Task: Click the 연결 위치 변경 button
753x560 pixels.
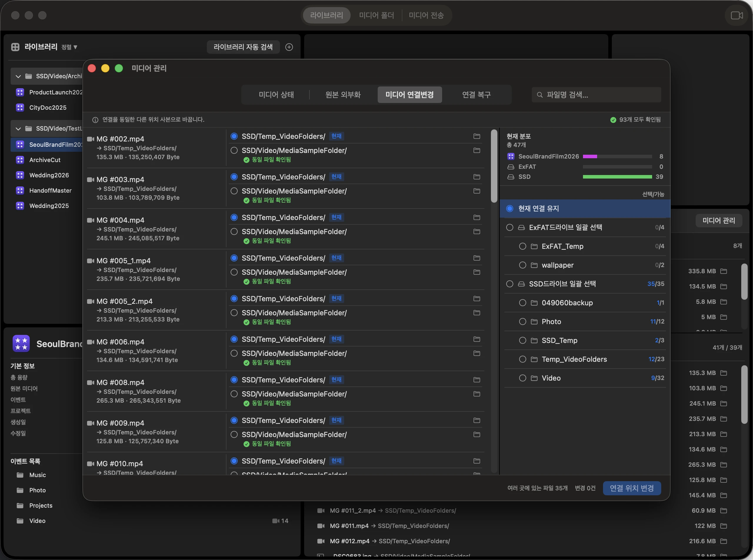Action: pyautogui.click(x=632, y=488)
